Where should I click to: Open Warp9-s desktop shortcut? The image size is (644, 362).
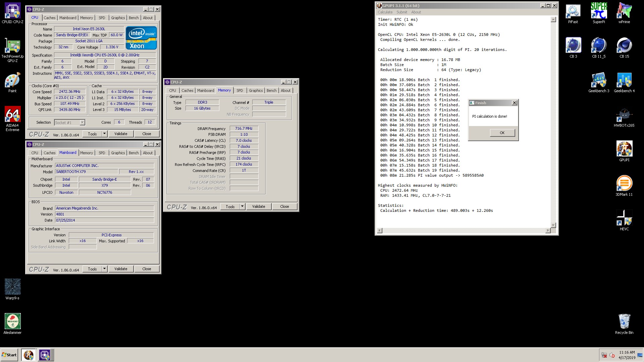pos(12,289)
